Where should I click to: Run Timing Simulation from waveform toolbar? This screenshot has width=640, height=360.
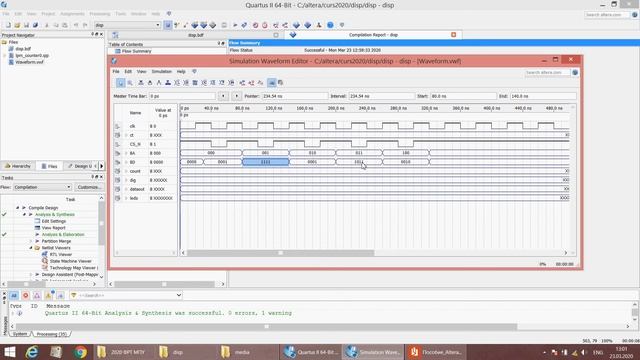pos(251,83)
